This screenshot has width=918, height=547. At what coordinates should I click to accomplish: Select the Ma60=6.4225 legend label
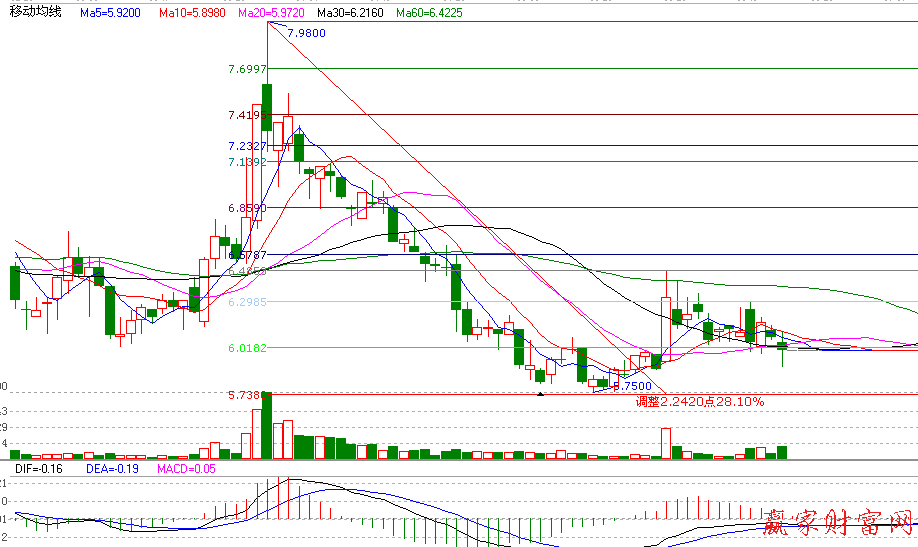coord(429,13)
